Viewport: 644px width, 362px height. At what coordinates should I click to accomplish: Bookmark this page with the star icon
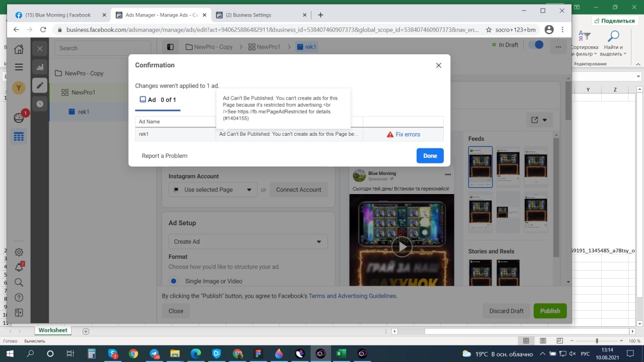point(489,30)
